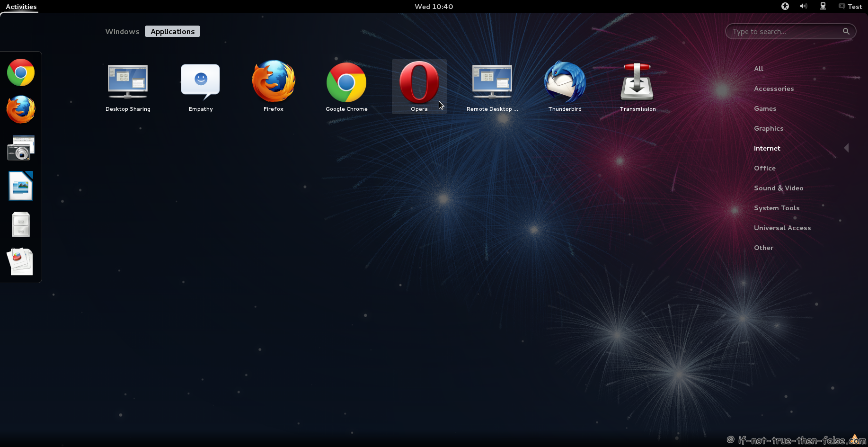Open the Empathy chat application

[201, 86]
